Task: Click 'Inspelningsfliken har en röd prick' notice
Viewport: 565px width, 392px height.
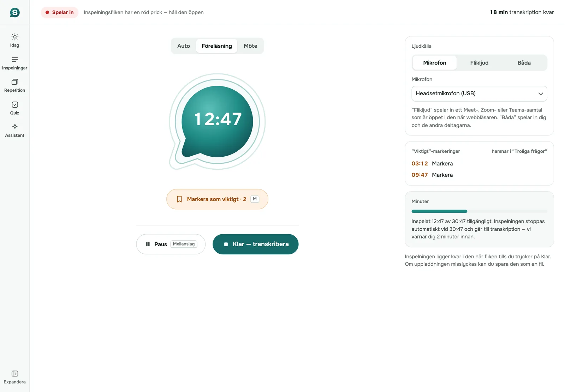Action: [x=144, y=12]
